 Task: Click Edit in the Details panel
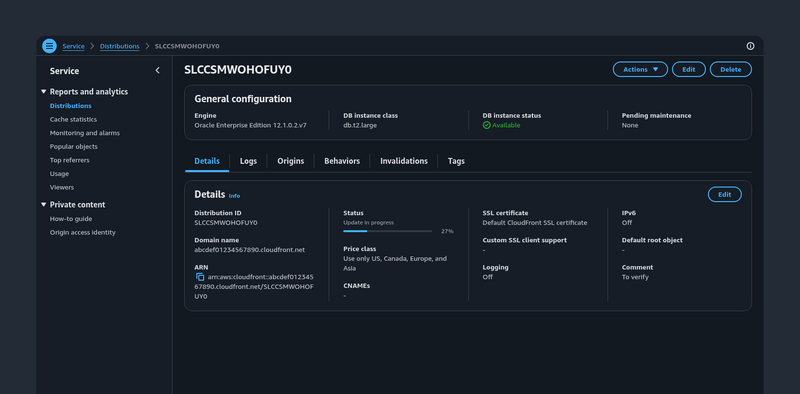pos(724,194)
